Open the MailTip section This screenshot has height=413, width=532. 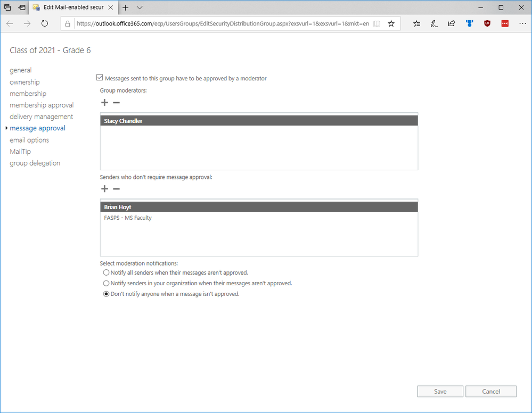[20, 152]
